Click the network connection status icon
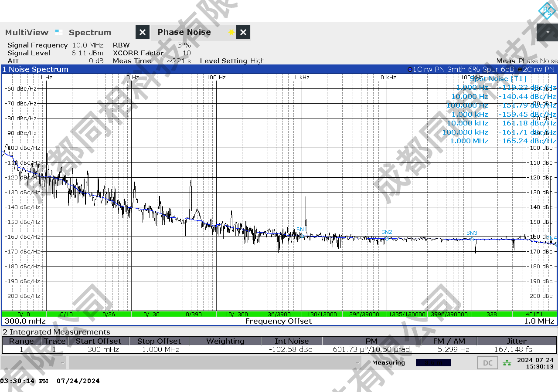 point(507,362)
